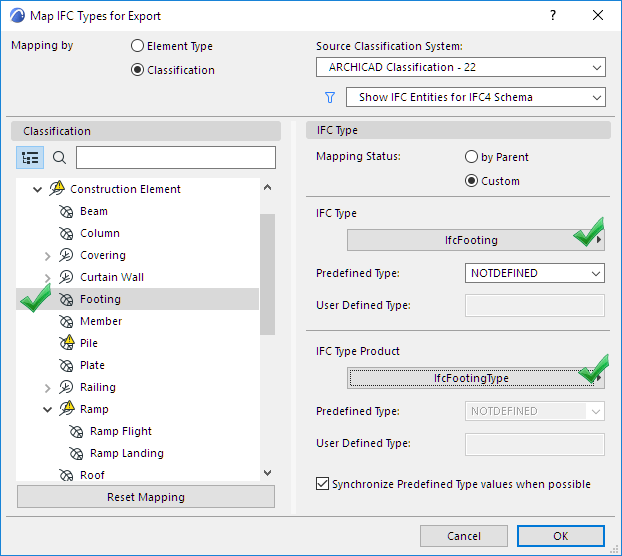The width and height of the screenshot is (622, 556).
Task: Click the classification tree scrollbar thumb
Action: coord(267,274)
